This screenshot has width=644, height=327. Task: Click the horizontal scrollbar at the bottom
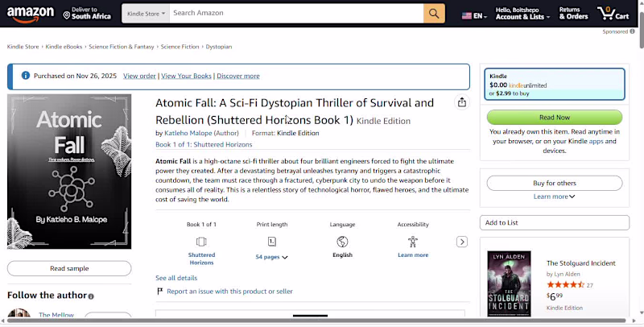click(316, 321)
